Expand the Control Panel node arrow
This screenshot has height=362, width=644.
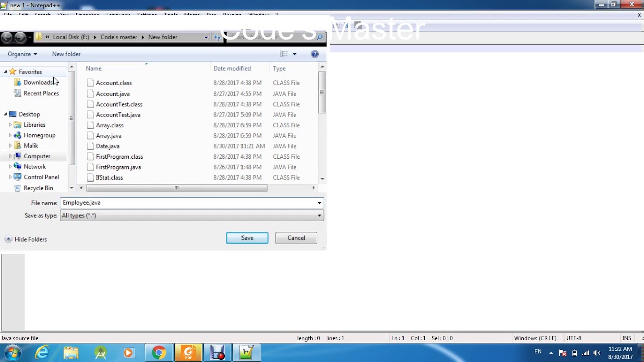coord(10,177)
